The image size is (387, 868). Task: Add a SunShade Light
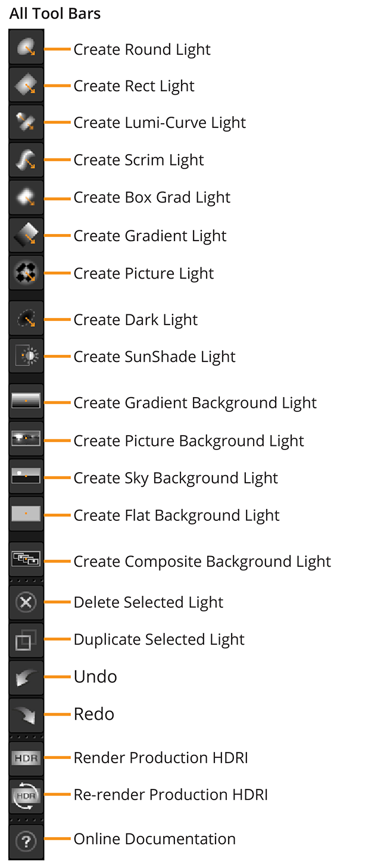(x=26, y=357)
